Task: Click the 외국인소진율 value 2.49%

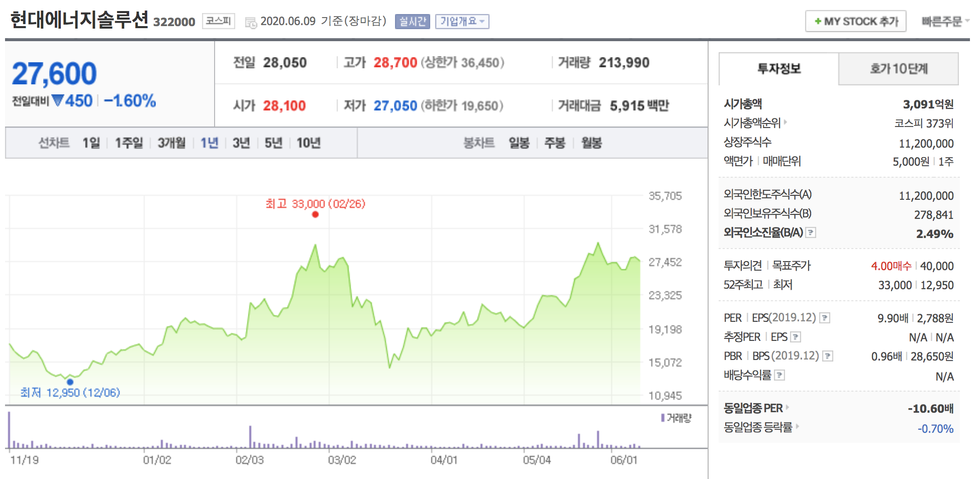Action: click(935, 233)
